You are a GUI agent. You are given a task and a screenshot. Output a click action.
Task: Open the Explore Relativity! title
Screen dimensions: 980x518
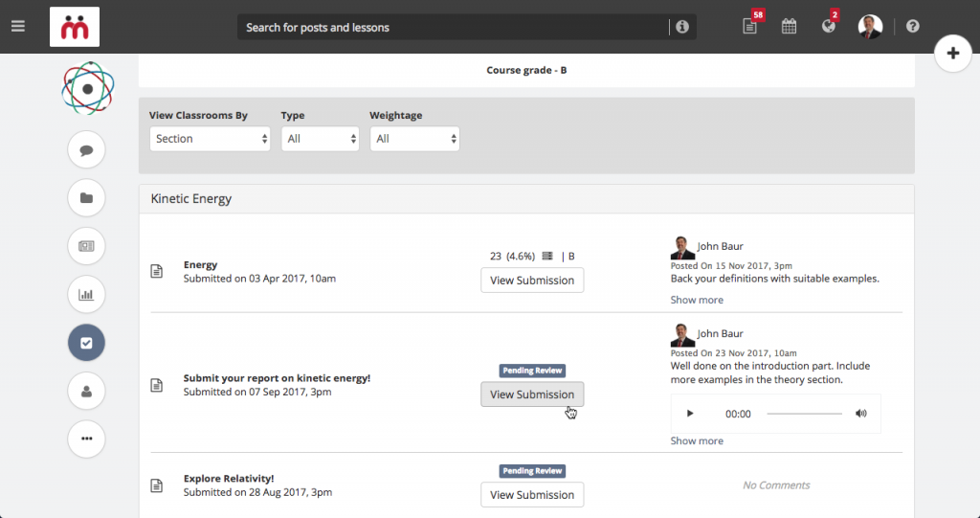229,479
